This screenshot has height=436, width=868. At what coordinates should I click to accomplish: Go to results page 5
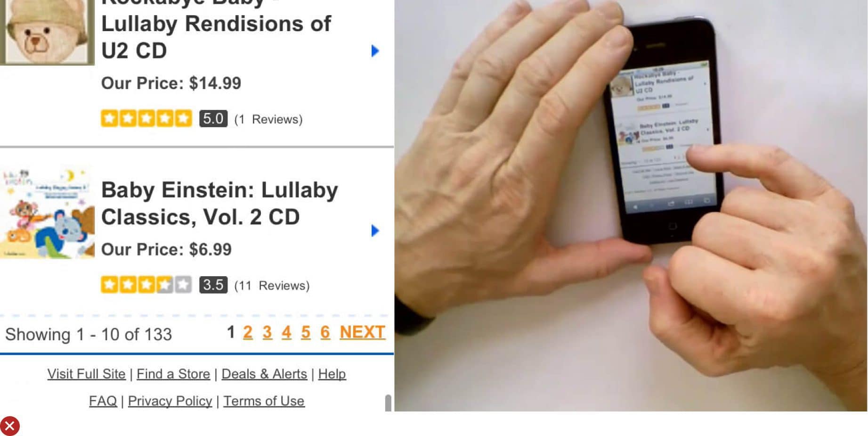pyautogui.click(x=306, y=332)
